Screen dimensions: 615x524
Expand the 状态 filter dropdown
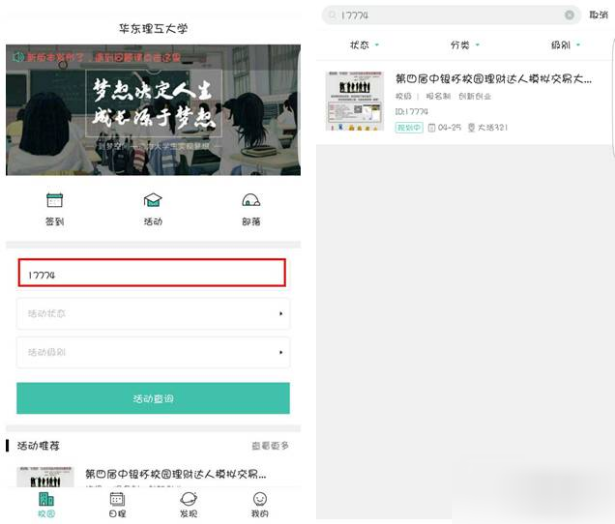pyautogui.click(x=364, y=45)
